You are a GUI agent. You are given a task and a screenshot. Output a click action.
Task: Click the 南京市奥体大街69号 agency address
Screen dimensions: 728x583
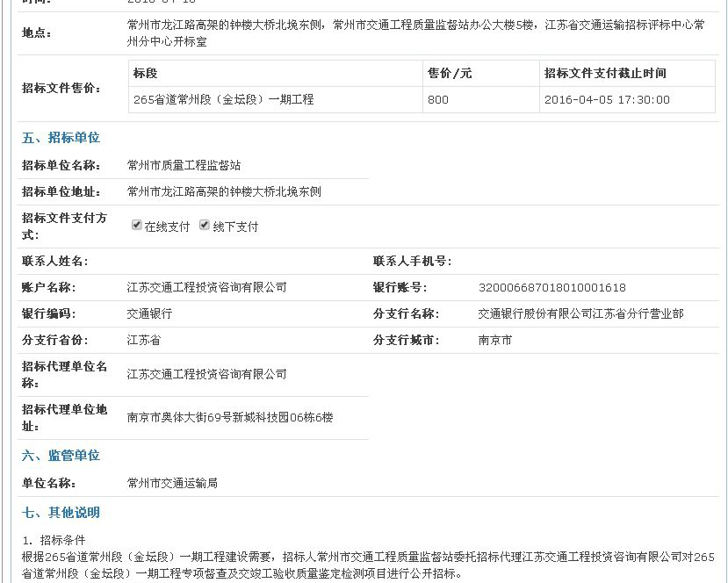(230, 418)
